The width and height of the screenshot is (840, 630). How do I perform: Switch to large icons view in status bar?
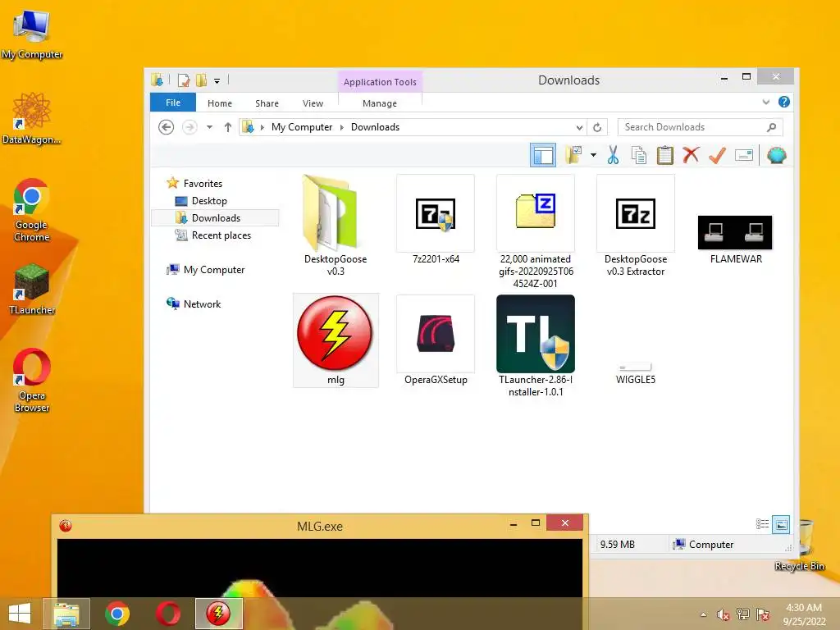point(781,524)
